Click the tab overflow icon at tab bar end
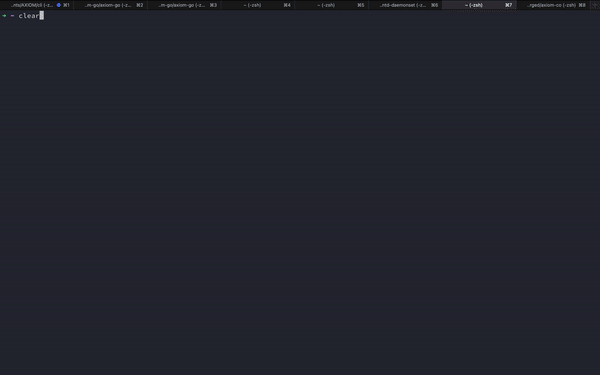 [595, 5]
